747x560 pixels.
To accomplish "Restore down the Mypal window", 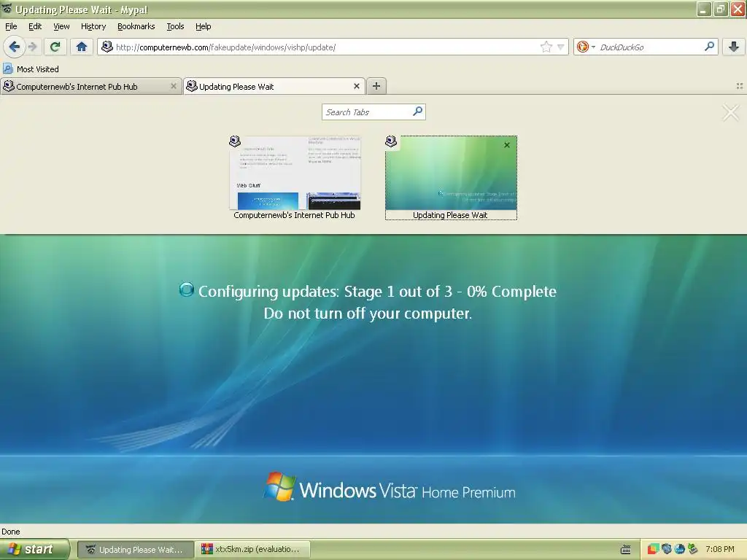I will coord(721,9).
